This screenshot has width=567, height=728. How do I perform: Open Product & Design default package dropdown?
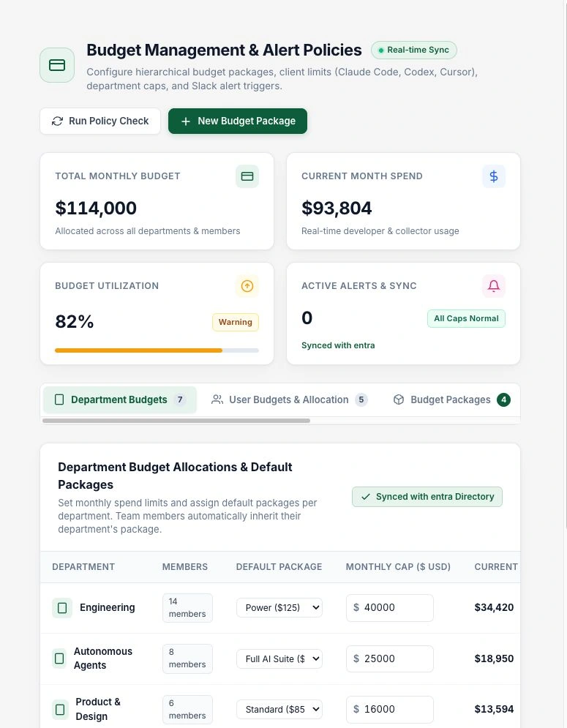[279, 710]
